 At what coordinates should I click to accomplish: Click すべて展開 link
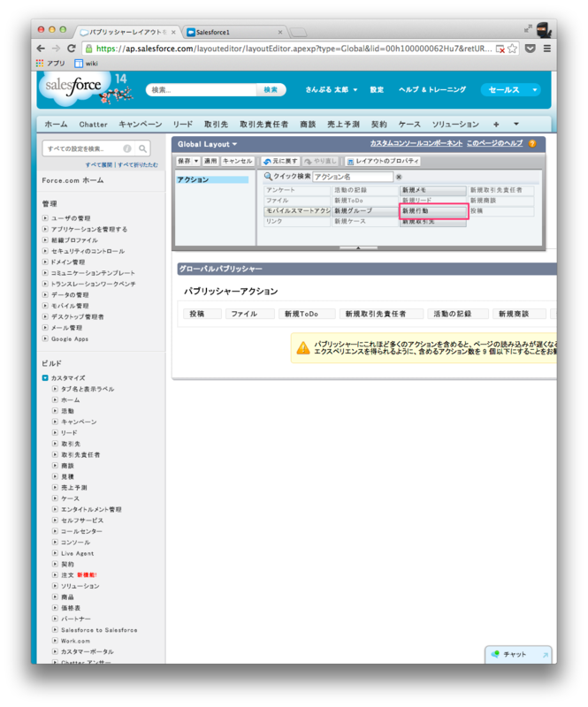pos(99,165)
